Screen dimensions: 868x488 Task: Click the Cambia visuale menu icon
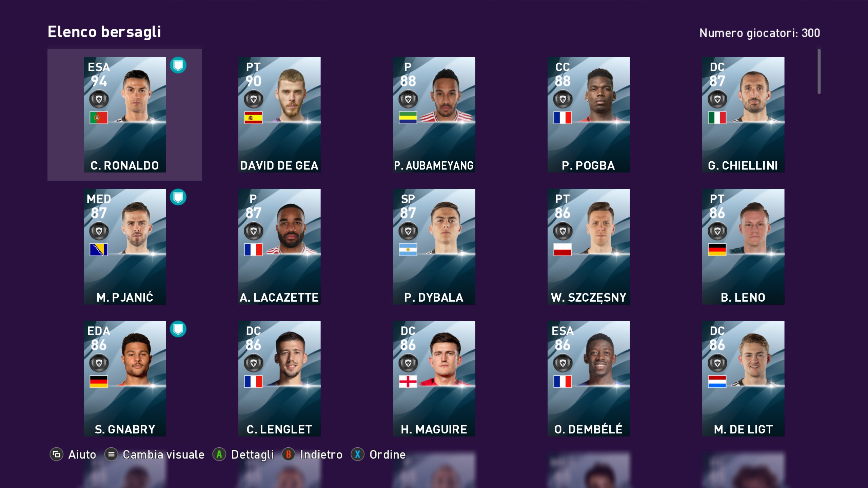coord(111,454)
